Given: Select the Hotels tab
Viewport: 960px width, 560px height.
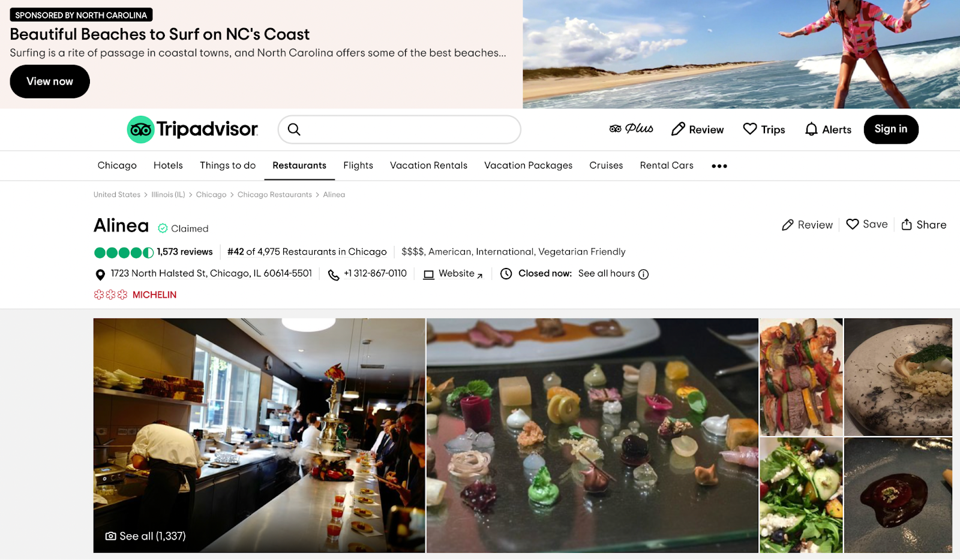Looking at the screenshot, I should point(168,165).
